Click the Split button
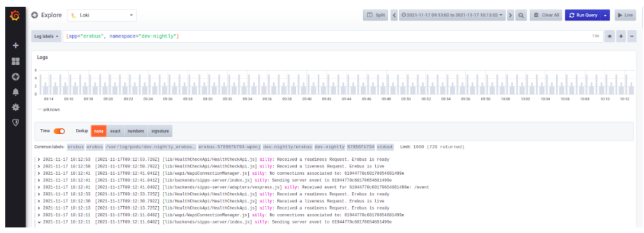 pyautogui.click(x=375, y=15)
